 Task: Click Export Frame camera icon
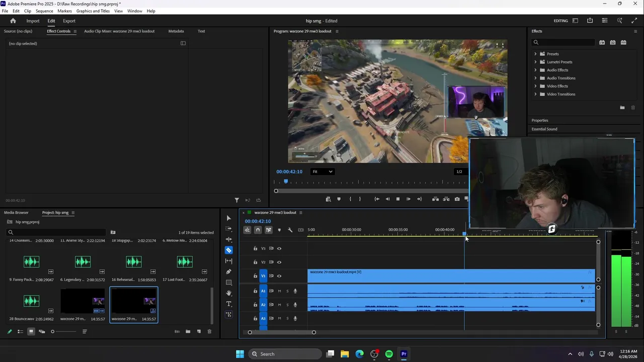(x=457, y=199)
